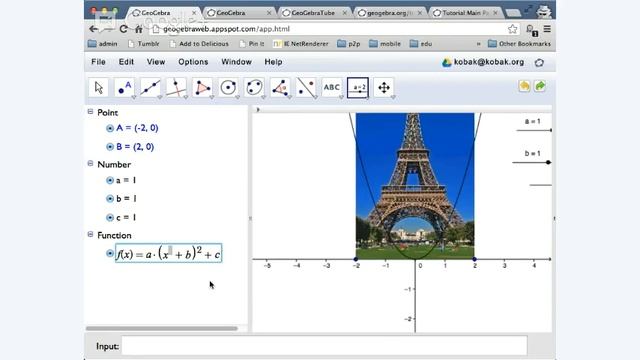The image size is (640, 360).
Task: Select the Slider a=2 tool
Action: [x=358, y=88]
